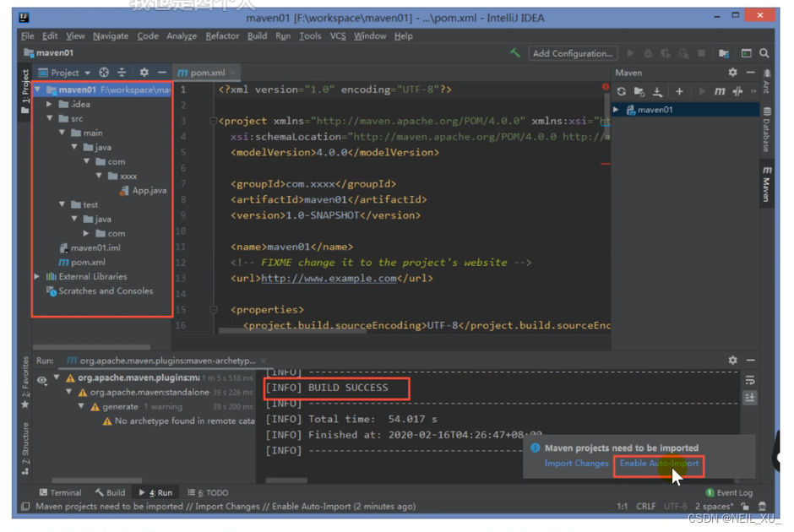The height and width of the screenshot is (532, 794).
Task: Toggle soft-wrap icon in Run console
Action: tap(750, 381)
